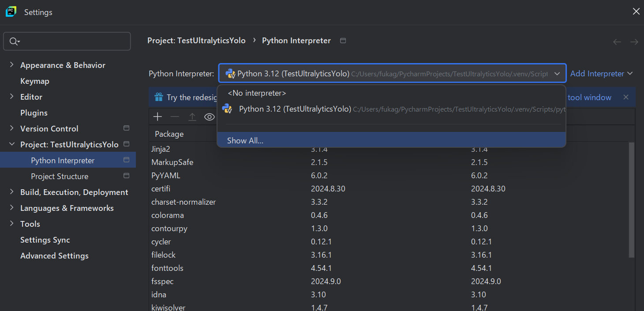Choose Python 3.12 (TestUltralyticsYolo) from the dropdown list
This screenshot has width=644, height=311.
(x=391, y=109)
